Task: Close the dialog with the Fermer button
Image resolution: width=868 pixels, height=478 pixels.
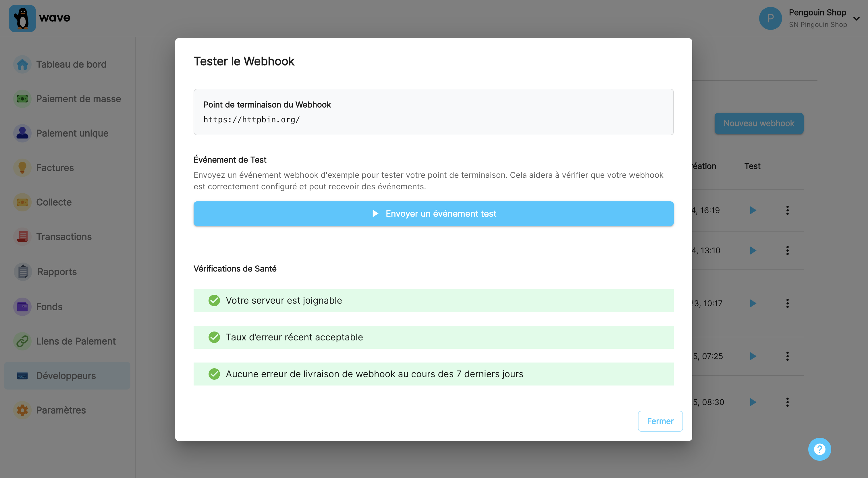Action: (660, 421)
